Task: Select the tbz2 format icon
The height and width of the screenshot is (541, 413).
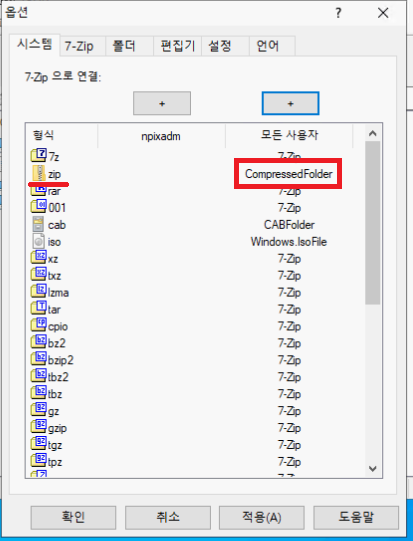Action: (x=38, y=376)
